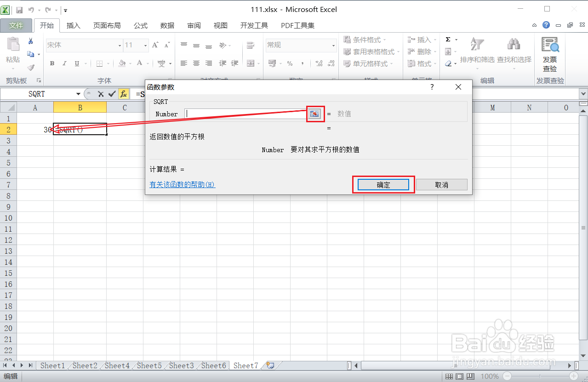Expand the Delete cells (删除) dropdown
Image resolution: width=588 pixels, height=382 pixels.
pos(435,51)
